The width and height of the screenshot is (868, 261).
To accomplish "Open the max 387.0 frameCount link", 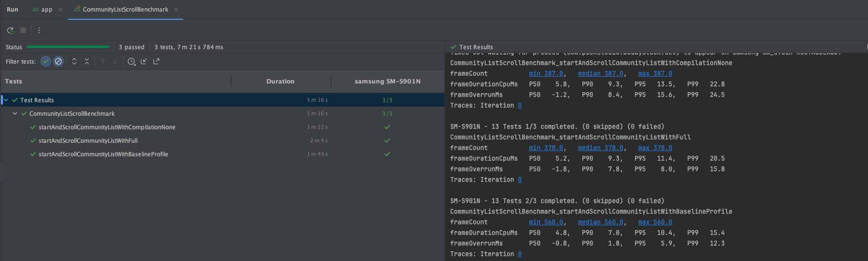I will [655, 74].
